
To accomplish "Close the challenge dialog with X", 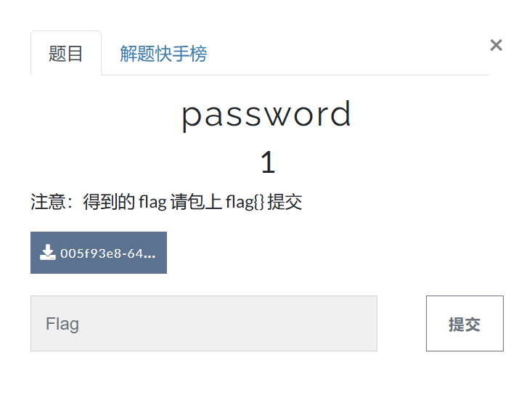I will (496, 45).
